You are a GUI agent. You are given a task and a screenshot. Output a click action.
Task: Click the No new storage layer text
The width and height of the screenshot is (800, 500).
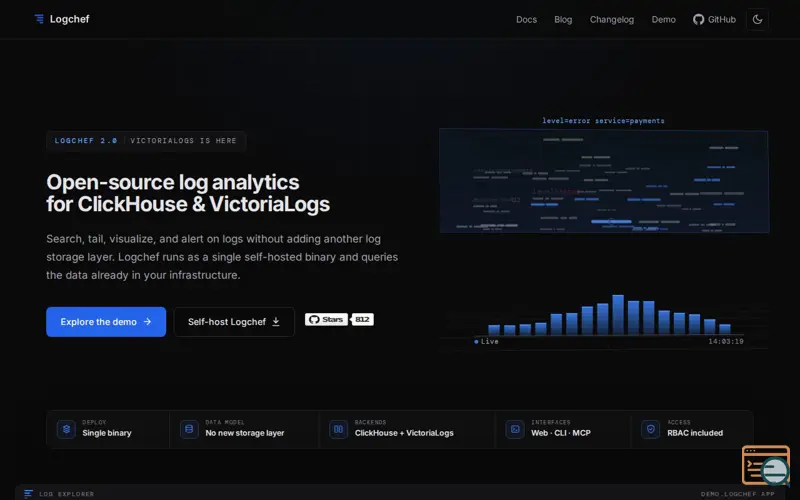[x=244, y=433]
